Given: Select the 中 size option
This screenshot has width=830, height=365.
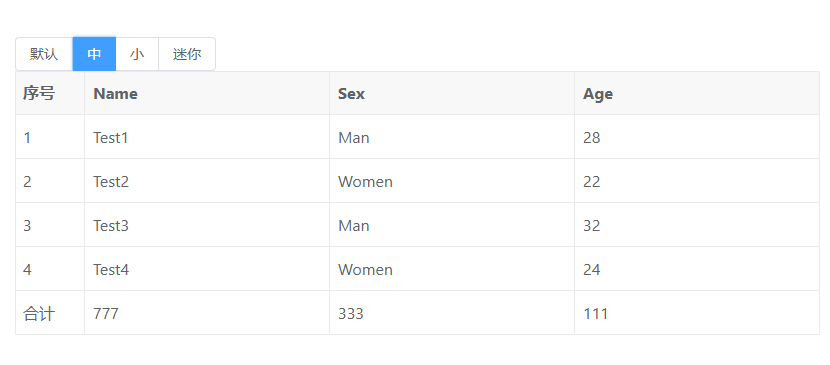Looking at the screenshot, I should point(94,54).
